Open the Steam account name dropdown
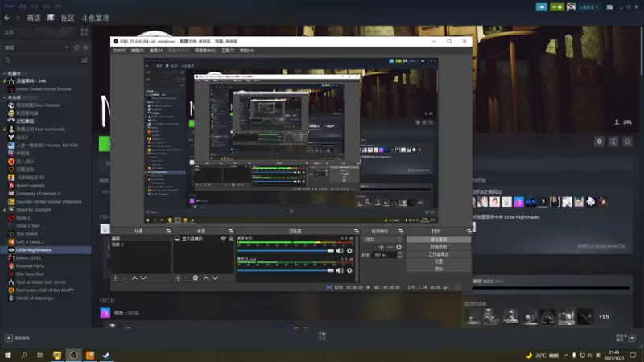The image size is (644, 362). pyautogui.click(x=588, y=7)
